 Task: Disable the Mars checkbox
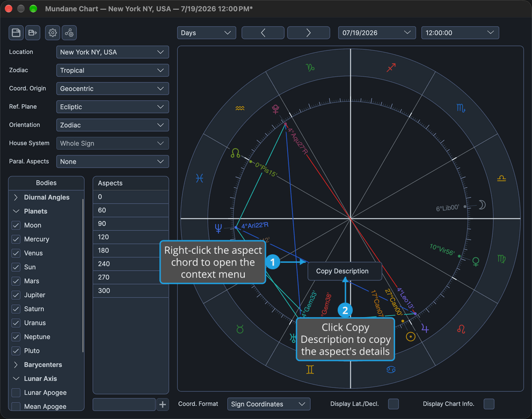[16, 281]
